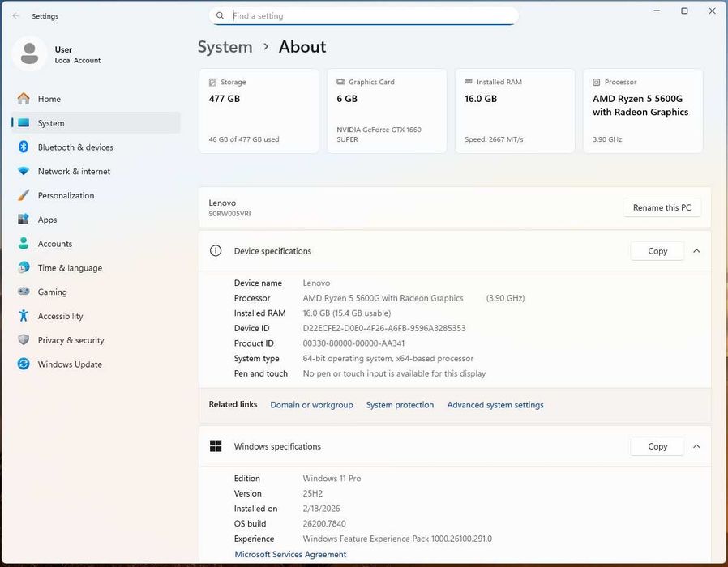This screenshot has height=567, width=728.
Task: Click the back arrow next to Settings
Action: [x=16, y=15]
